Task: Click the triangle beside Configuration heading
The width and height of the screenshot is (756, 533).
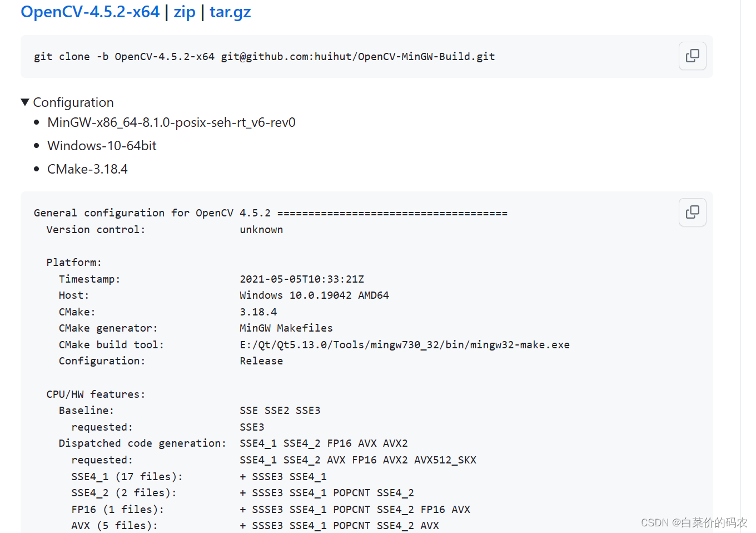Action: [25, 102]
